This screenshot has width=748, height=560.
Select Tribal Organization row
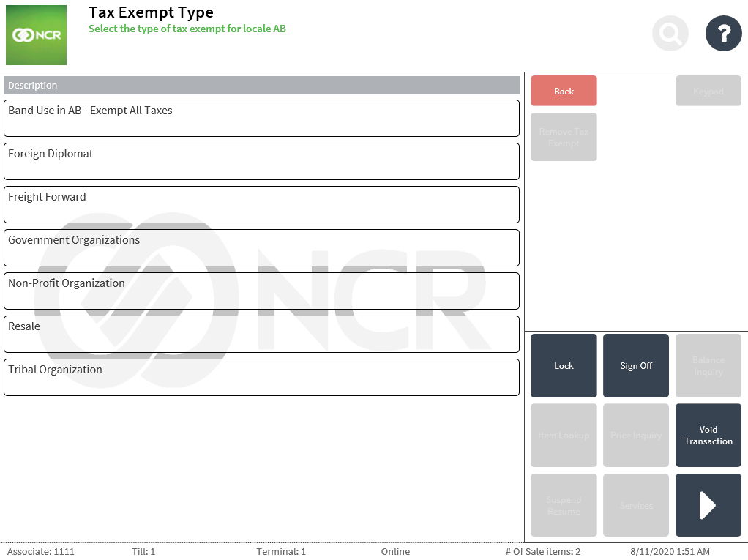tap(261, 377)
